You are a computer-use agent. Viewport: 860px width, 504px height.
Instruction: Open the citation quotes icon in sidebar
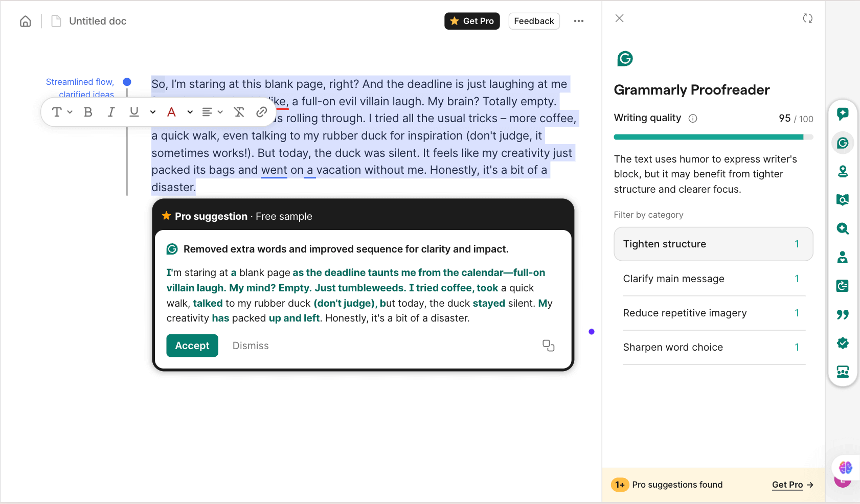tap(843, 314)
